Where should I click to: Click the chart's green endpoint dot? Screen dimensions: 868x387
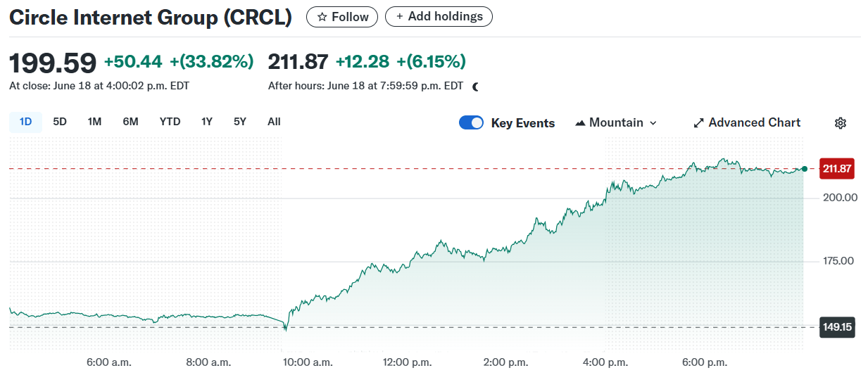click(x=805, y=169)
